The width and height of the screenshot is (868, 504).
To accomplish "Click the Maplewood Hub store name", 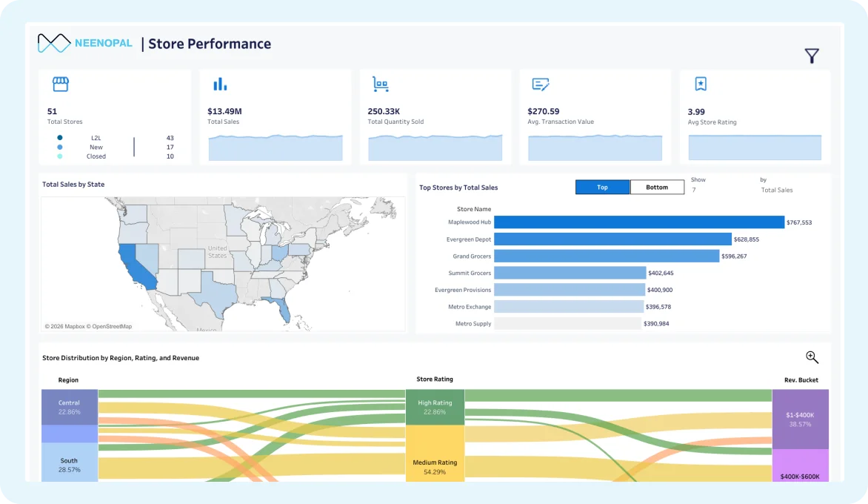I will pos(470,222).
